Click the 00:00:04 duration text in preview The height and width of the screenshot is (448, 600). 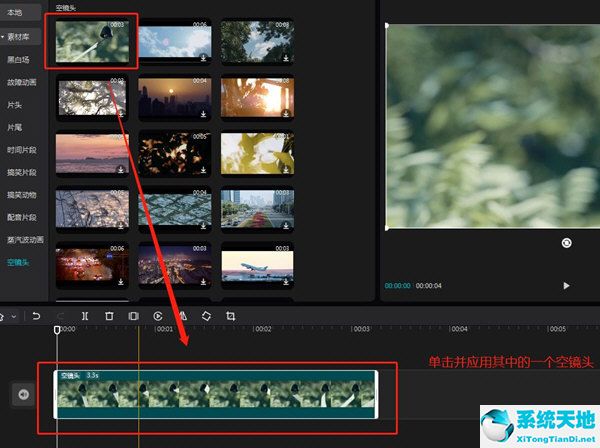coord(429,286)
